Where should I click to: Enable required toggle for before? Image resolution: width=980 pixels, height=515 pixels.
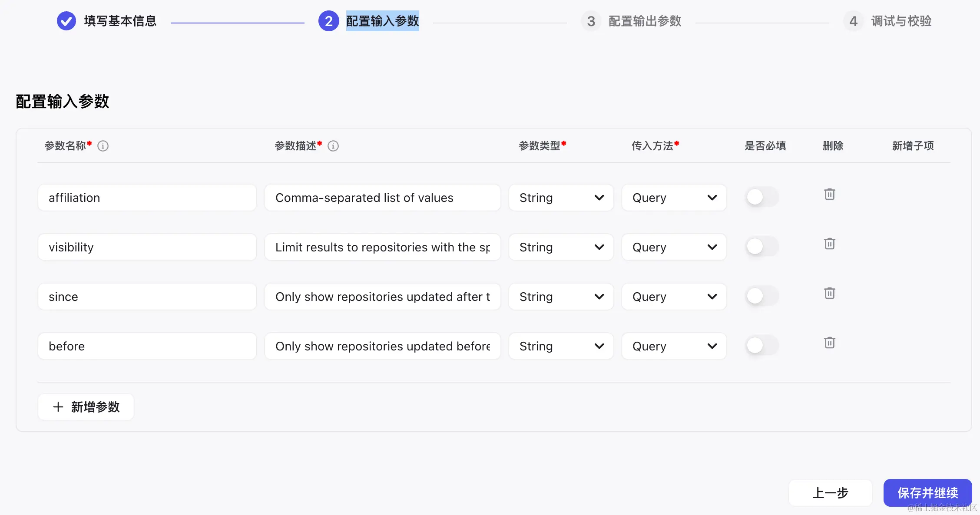(761, 345)
